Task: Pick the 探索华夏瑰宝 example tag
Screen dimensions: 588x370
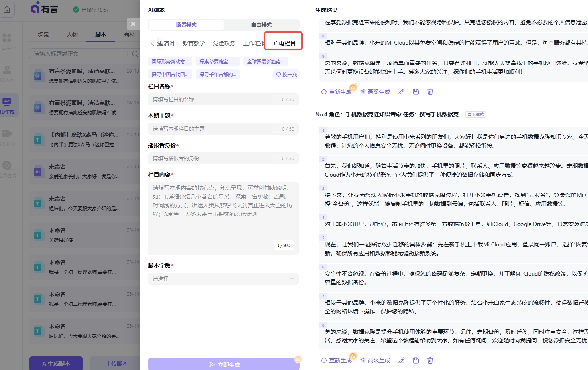Action: point(218,62)
